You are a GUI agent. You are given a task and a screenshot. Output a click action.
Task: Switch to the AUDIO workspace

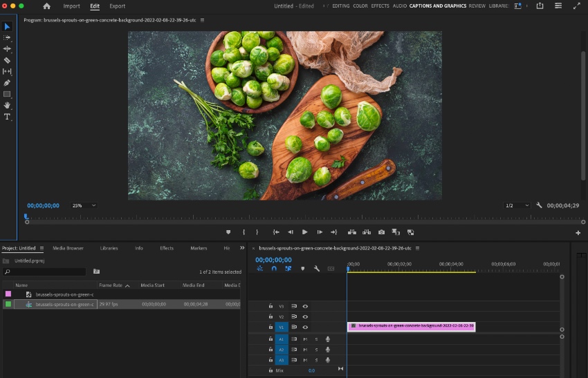coord(400,6)
